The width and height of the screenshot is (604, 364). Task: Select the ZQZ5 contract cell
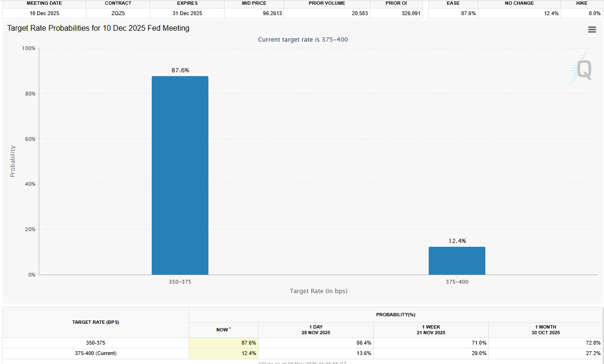[118, 13]
